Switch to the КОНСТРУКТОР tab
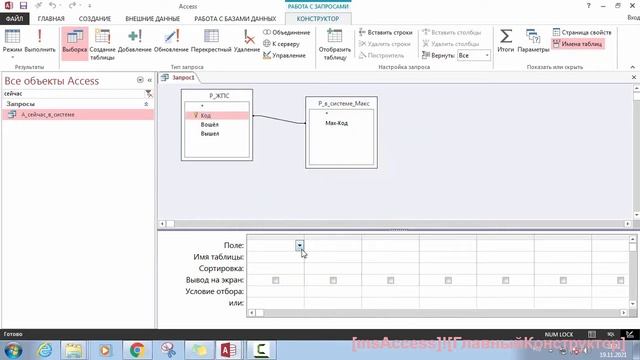Screen dimensions: 640x360 click(318, 19)
